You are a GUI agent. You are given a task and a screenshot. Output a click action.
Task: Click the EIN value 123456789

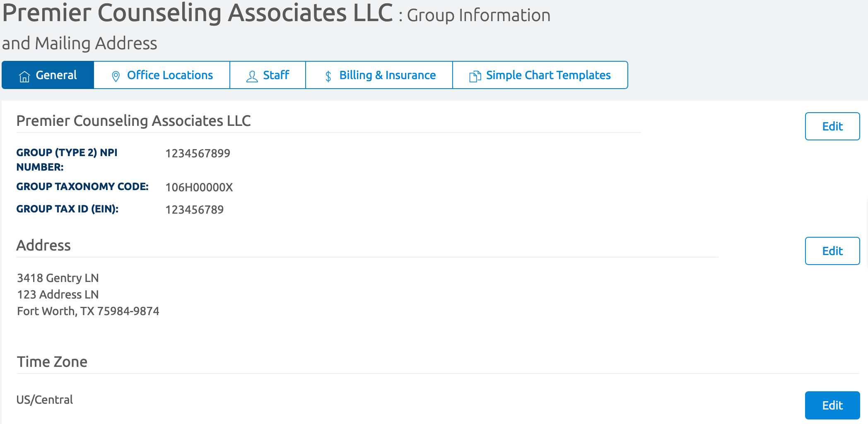(194, 210)
